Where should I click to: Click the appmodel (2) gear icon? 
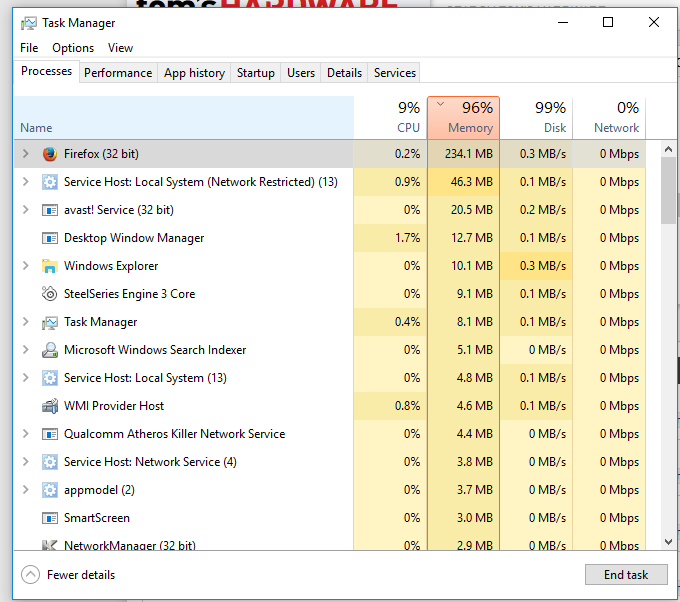[x=50, y=490]
